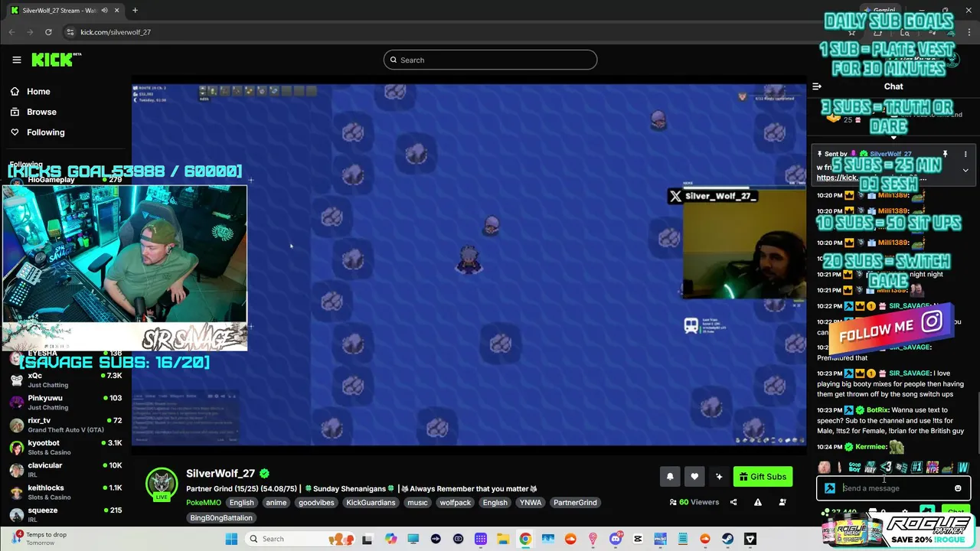Open Discord from the taskbar
Screen dimensions: 980x551
[616, 539]
